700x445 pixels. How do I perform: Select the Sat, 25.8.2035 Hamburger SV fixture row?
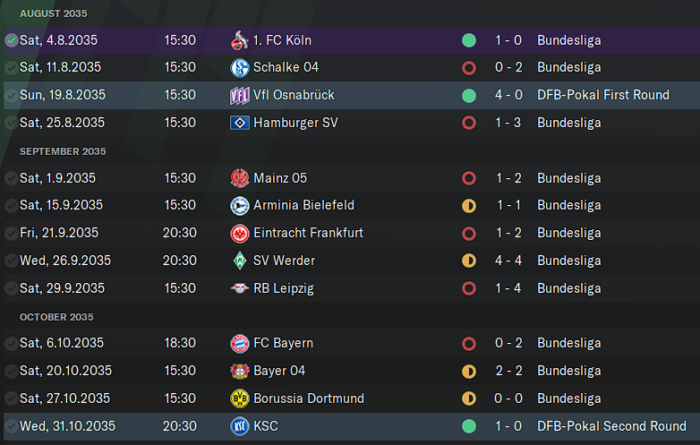[x=352, y=123]
